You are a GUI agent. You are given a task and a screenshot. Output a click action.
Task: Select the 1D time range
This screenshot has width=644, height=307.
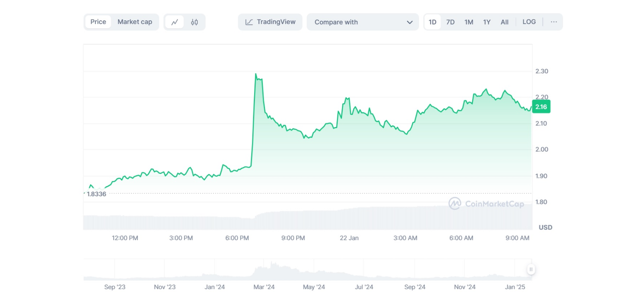point(432,22)
